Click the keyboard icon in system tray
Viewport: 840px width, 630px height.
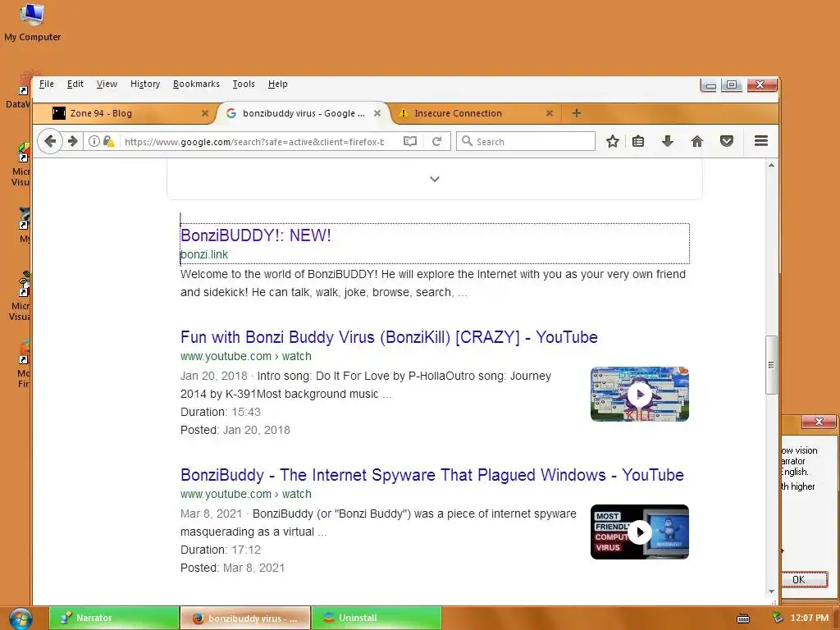pyautogui.click(x=743, y=619)
